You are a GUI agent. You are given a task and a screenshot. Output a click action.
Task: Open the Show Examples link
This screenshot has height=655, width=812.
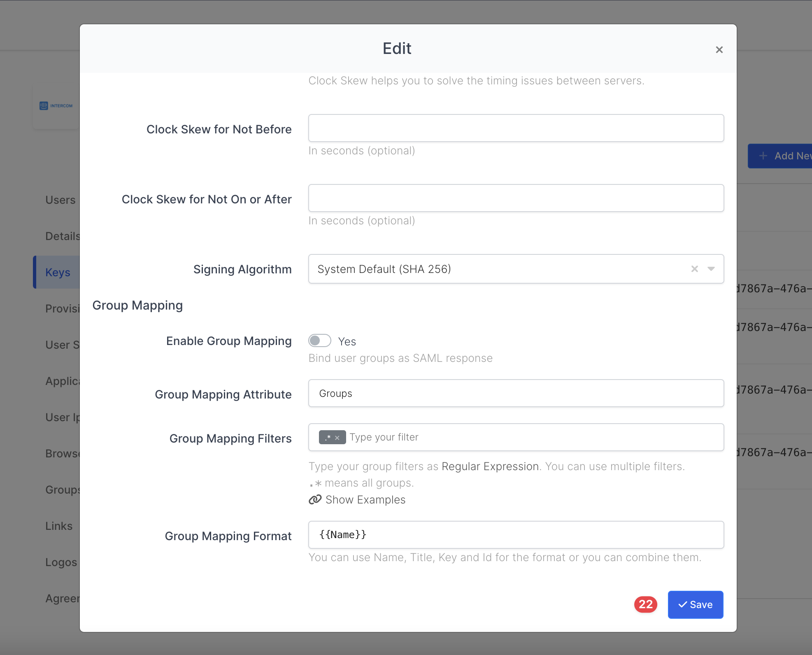click(x=365, y=500)
